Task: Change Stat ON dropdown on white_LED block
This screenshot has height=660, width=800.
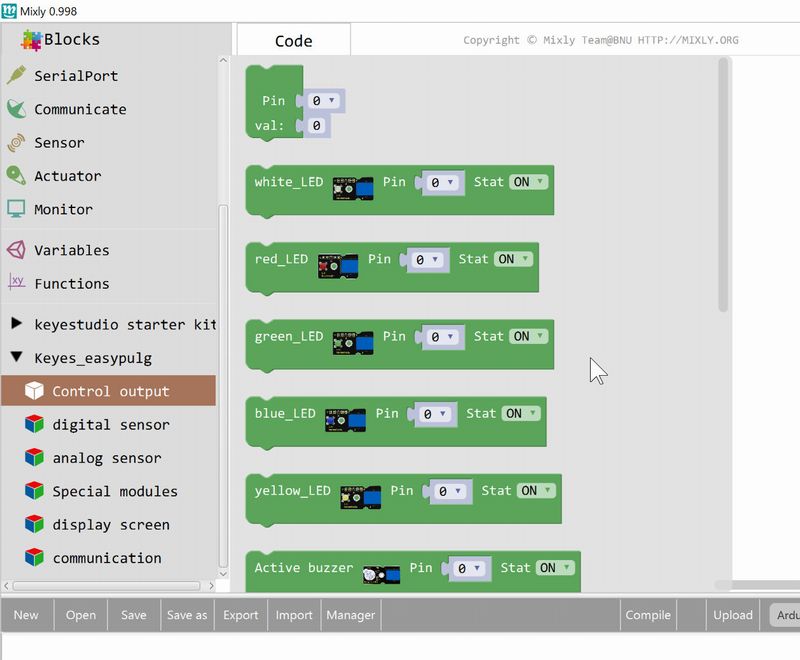Action: click(x=528, y=182)
